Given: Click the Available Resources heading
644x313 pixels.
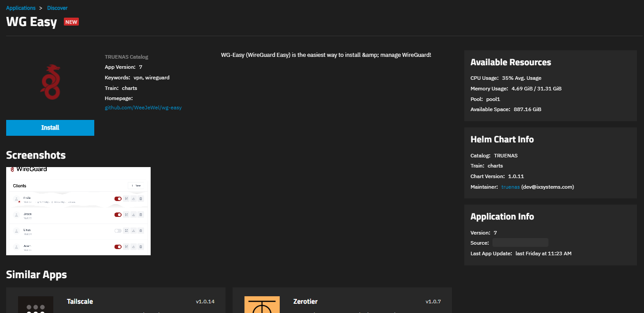Looking at the screenshot, I should pos(511,62).
